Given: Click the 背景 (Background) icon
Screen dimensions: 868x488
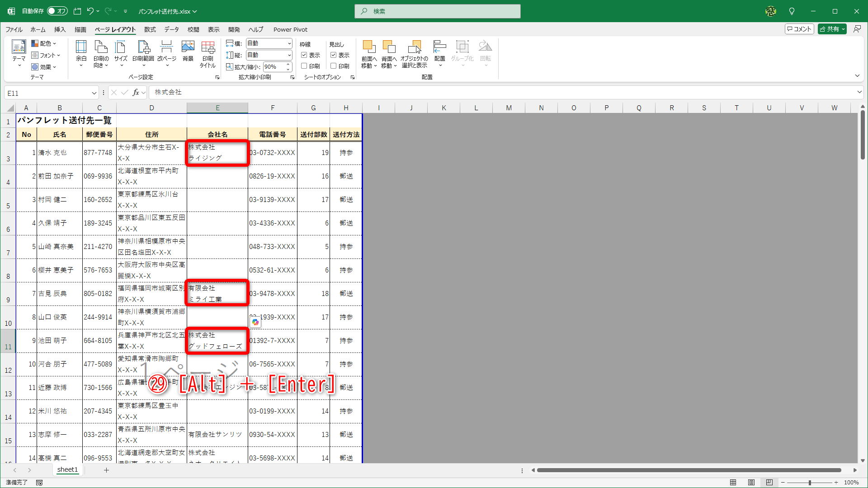Looking at the screenshot, I should pos(188,52).
